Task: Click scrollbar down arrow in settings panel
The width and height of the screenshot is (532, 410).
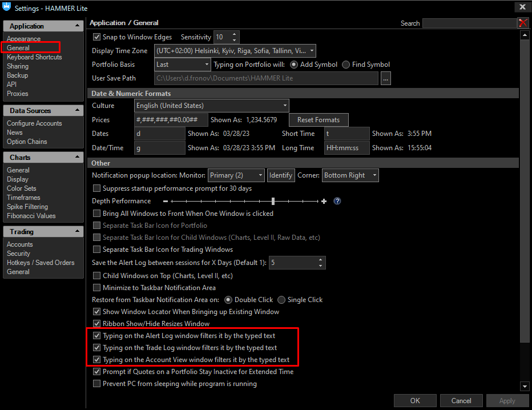Action: (x=525, y=386)
